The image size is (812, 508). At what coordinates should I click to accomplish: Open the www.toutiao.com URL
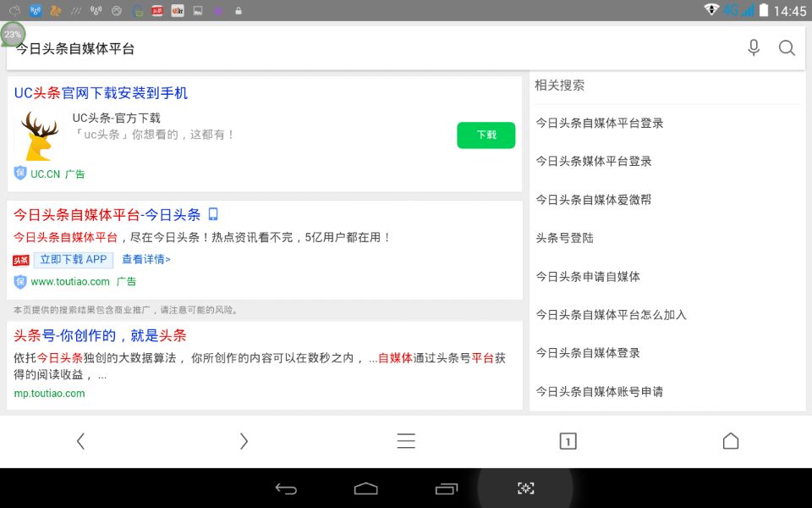pyautogui.click(x=70, y=281)
